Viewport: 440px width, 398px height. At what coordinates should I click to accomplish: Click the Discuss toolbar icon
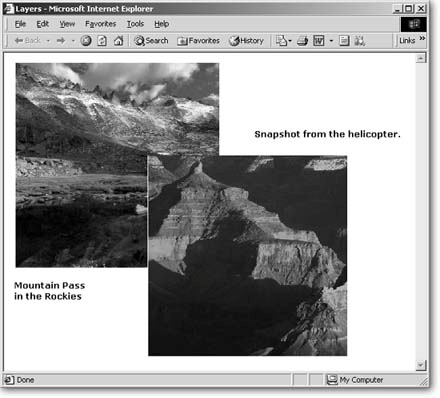click(x=344, y=41)
